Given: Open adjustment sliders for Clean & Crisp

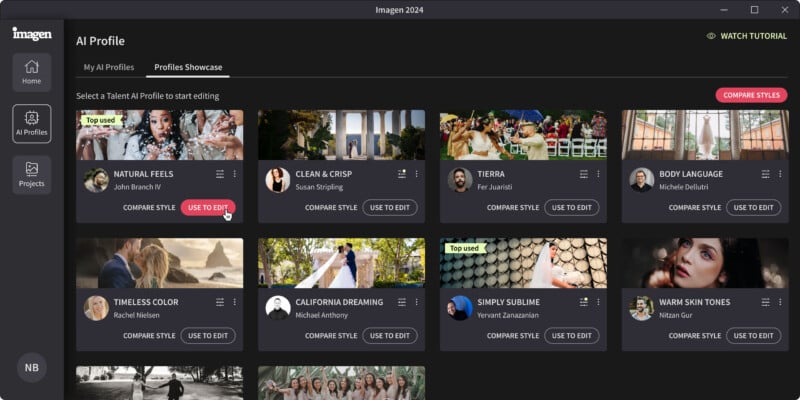Looking at the screenshot, I should click(x=402, y=174).
